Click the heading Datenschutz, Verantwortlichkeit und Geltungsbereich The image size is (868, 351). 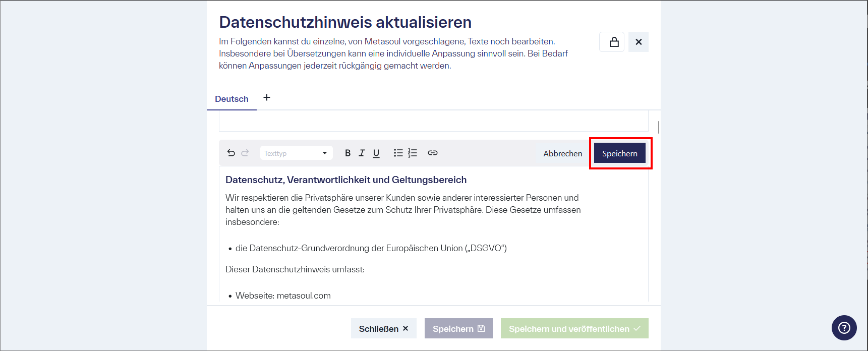coord(346,180)
